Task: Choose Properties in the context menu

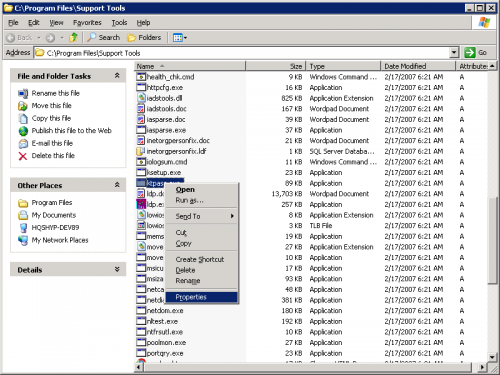Action: [202, 297]
